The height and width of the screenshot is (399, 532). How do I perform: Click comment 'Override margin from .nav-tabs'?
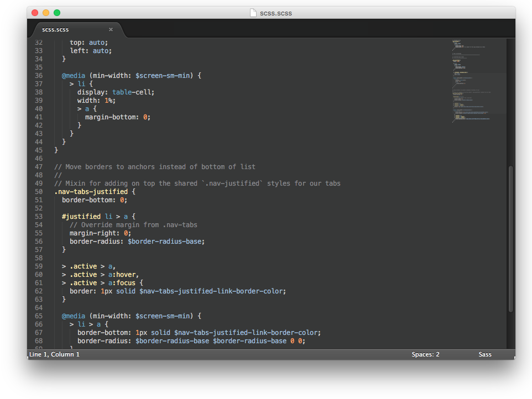click(133, 225)
